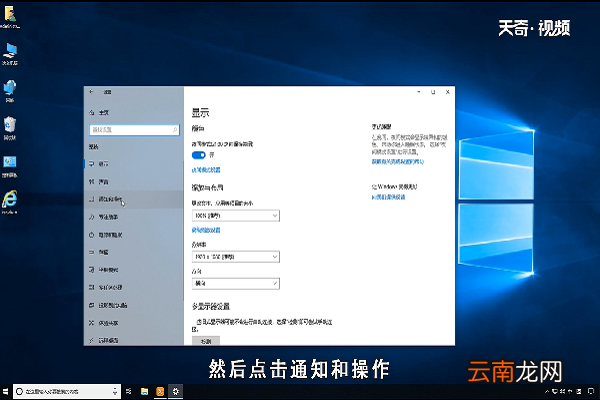The image size is (600, 400).
Task: Open This PC desktop icon
Action: click(10, 54)
